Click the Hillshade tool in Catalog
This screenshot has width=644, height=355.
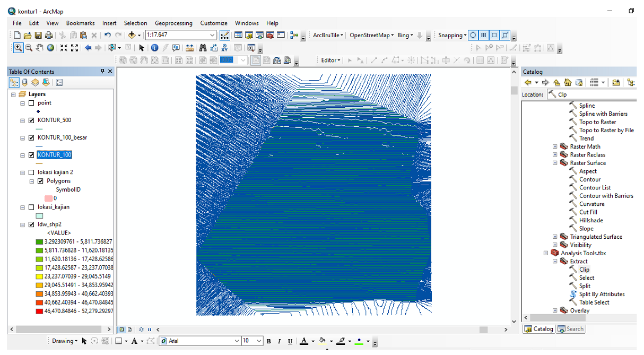pos(591,220)
